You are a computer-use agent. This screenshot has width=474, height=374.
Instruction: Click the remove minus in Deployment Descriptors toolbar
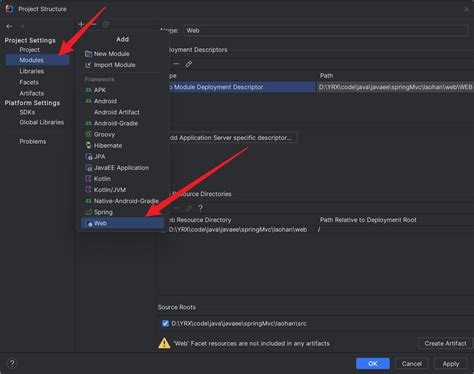coord(176,64)
